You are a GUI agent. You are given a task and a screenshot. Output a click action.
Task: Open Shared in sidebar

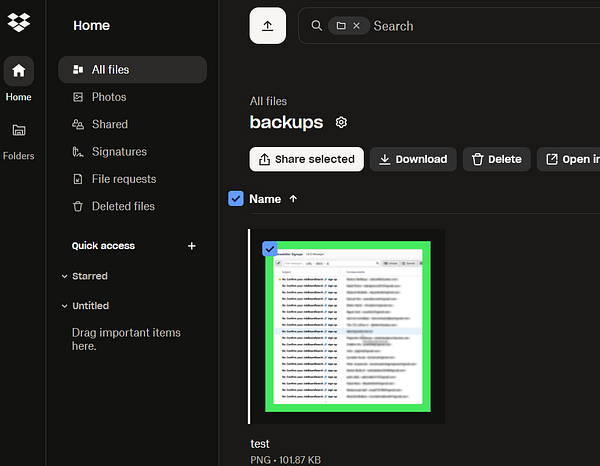(x=132, y=124)
